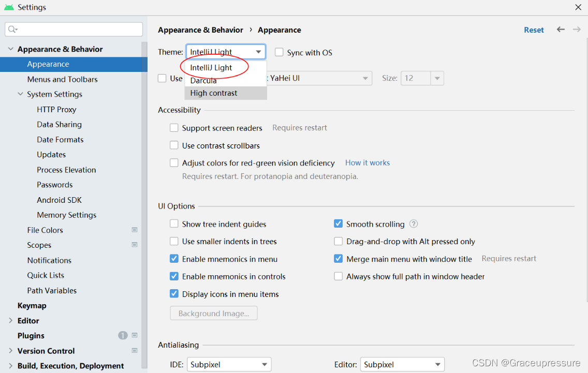Open Updates settings page
This screenshot has width=588, height=373.
51,155
